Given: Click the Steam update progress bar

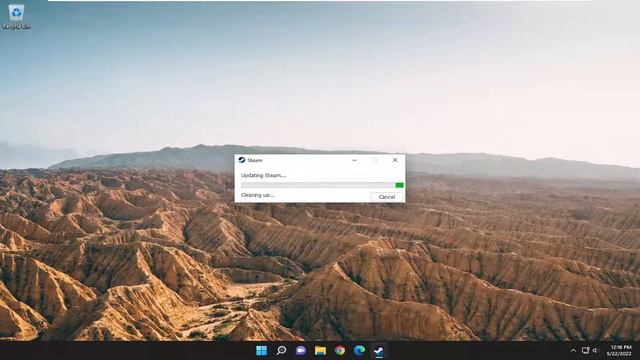Looking at the screenshot, I should click(322, 185).
